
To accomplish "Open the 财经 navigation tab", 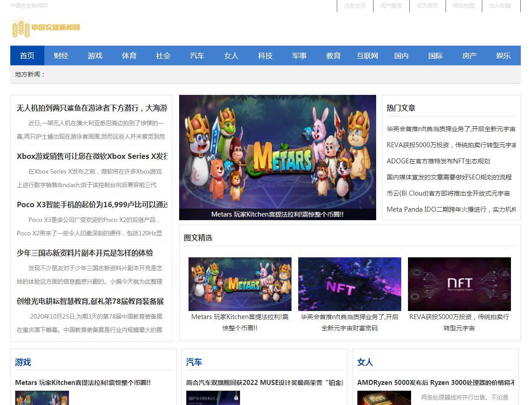I will tap(61, 55).
